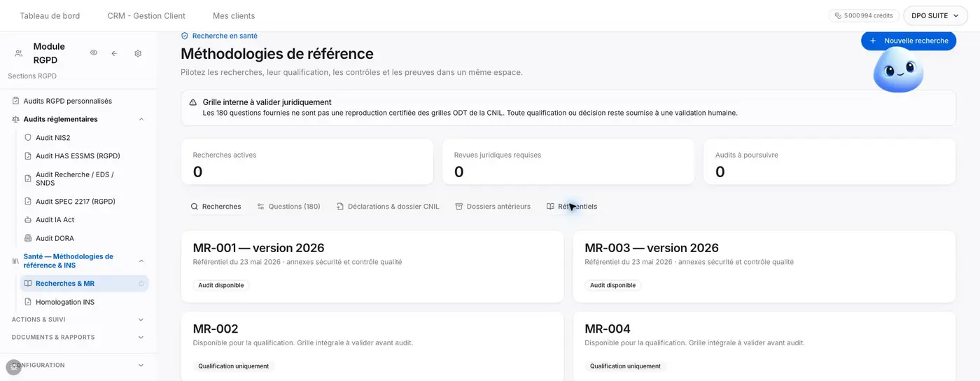Open the MR-001 — version 2026 card
Screen dimensions: 980x381
pyautogui.click(x=372, y=267)
